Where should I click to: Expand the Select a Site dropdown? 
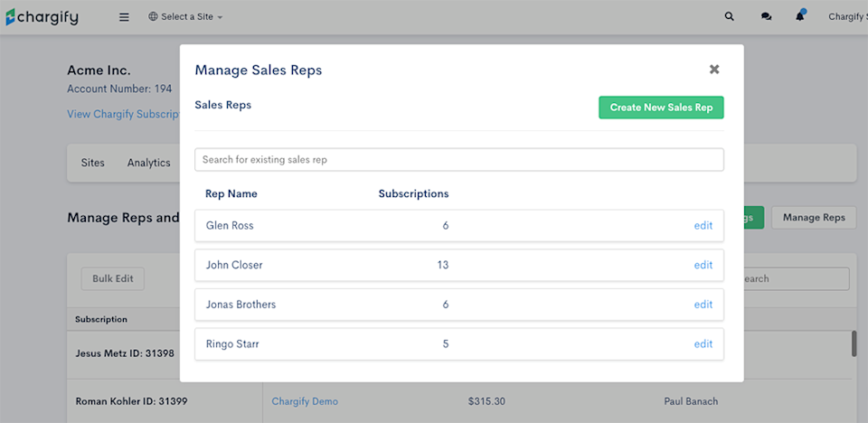(x=185, y=16)
